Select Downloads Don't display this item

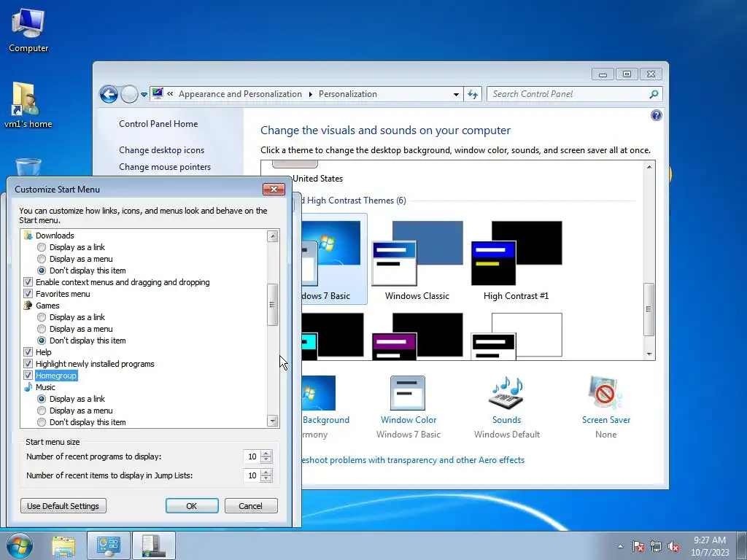coord(42,271)
